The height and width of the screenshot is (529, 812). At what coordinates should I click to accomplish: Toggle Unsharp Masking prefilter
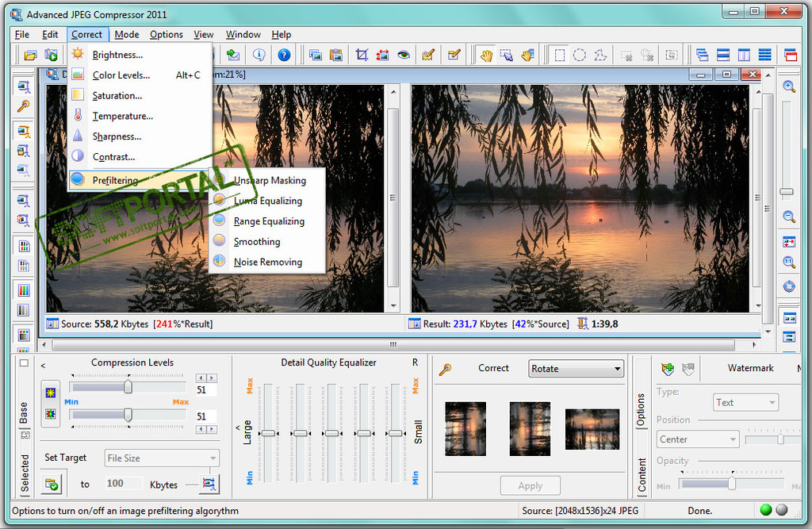click(x=270, y=180)
